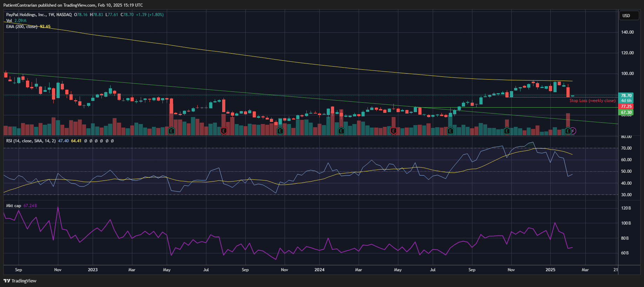Click the green earnings E marker before Nov 2023

point(280,131)
